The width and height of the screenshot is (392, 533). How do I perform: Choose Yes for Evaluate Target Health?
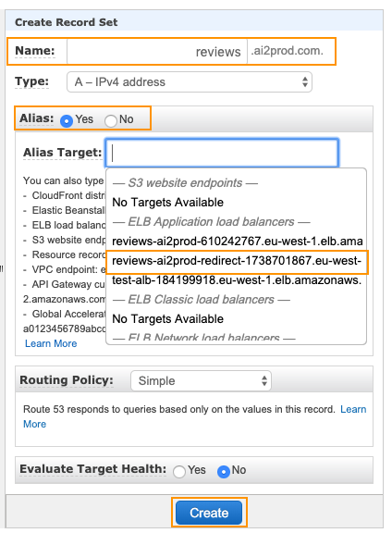(179, 472)
